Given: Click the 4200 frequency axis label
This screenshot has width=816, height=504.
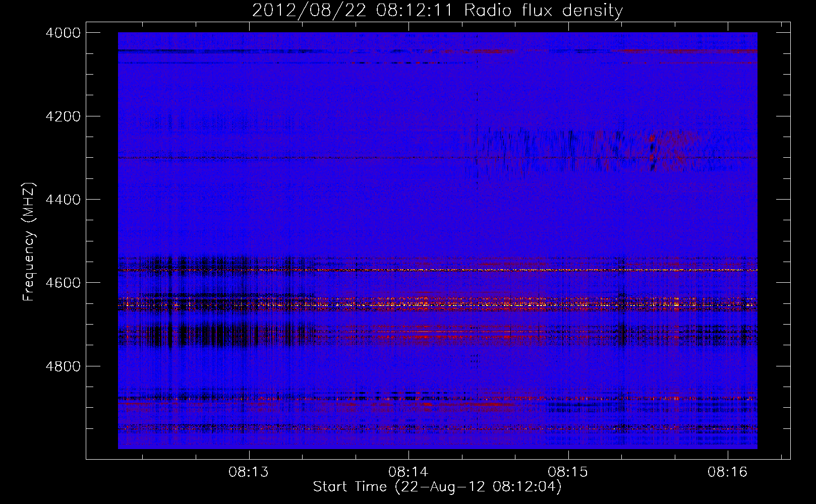Looking at the screenshot, I should [63, 116].
